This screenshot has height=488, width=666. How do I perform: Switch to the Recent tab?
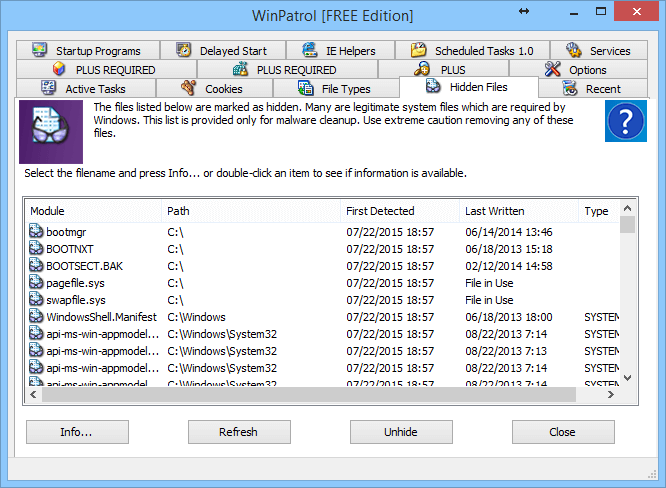(593, 88)
